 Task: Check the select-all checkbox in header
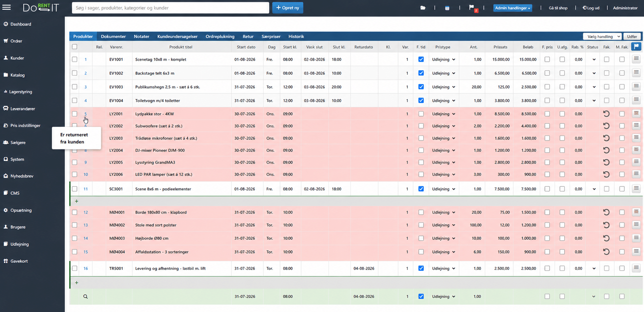(75, 47)
